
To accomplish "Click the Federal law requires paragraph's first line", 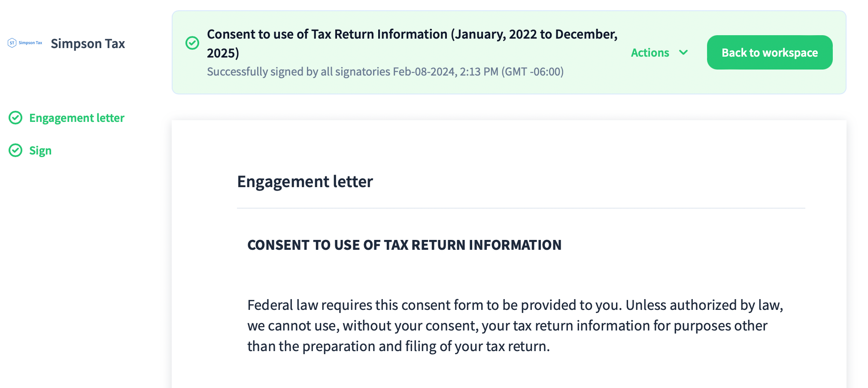I will coord(515,305).
